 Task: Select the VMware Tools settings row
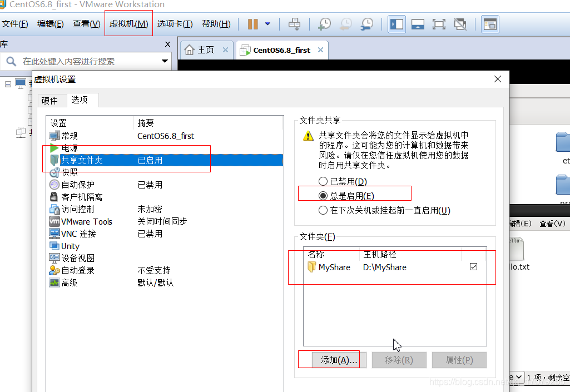pos(166,221)
